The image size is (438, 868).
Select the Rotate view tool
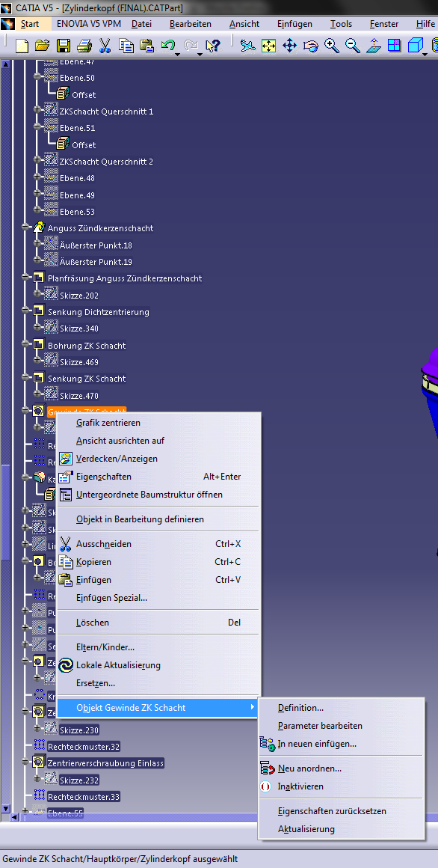(311, 46)
